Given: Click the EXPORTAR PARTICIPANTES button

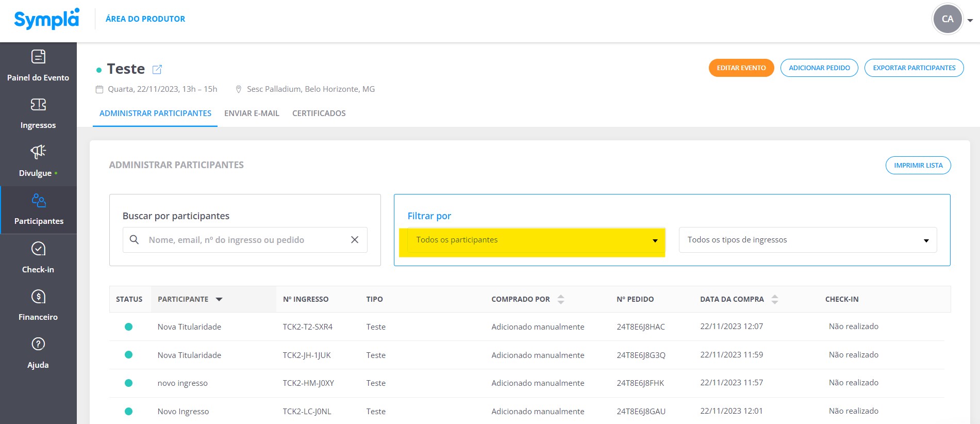Looking at the screenshot, I should tap(914, 68).
